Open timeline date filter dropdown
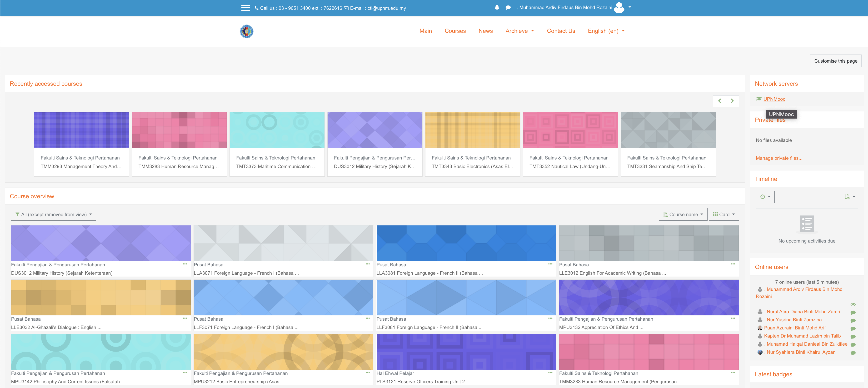 click(x=765, y=197)
